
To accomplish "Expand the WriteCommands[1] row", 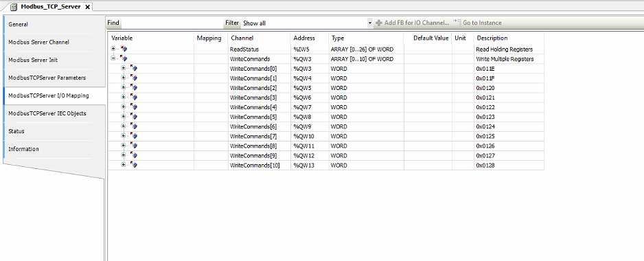I will tap(123, 78).
